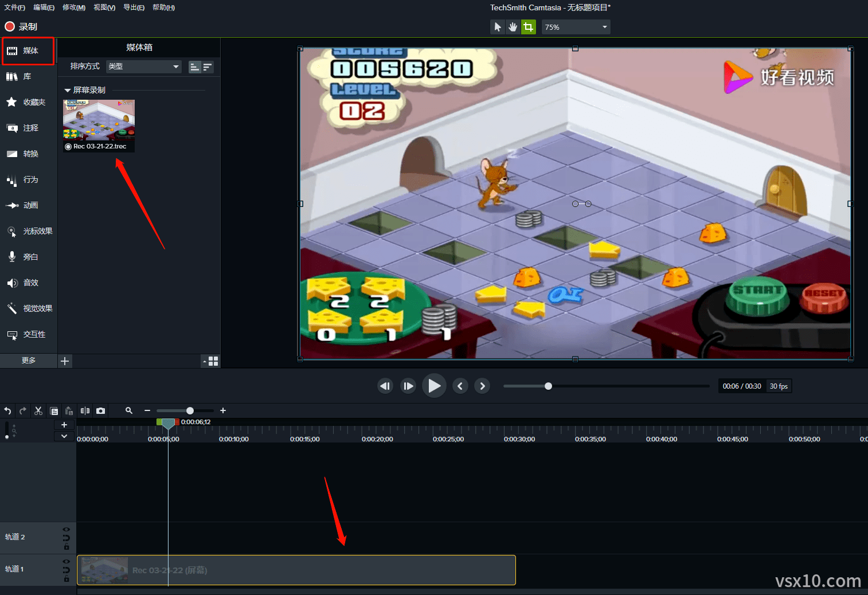Zoom in timeline with plus button
The height and width of the screenshot is (595, 868).
(x=223, y=410)
